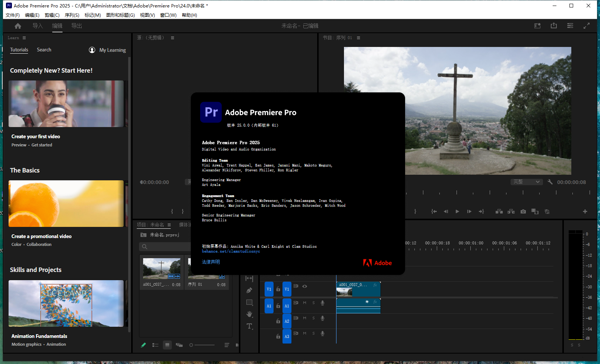Click the Lift icon in the Program monitor

click(x=499, y=211)
